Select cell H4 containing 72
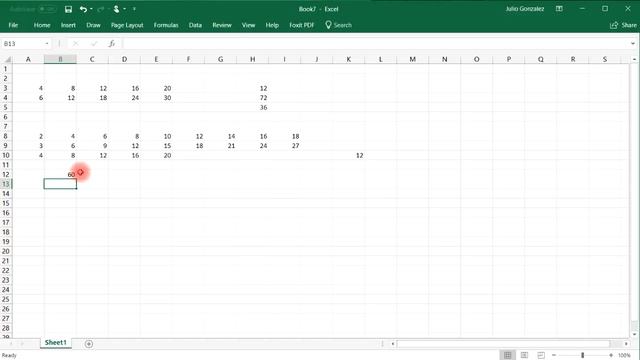This screenshot has width=640, height=360. (x=252, y=98)
